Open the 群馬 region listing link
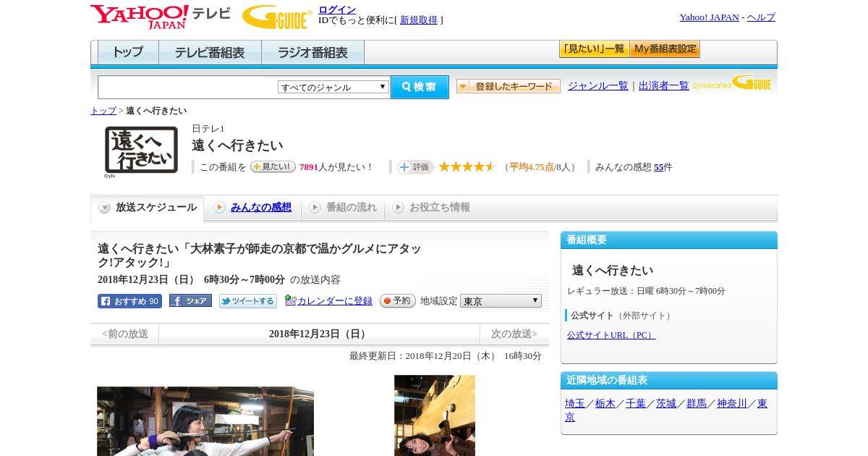868x456 pixels. 697,404
